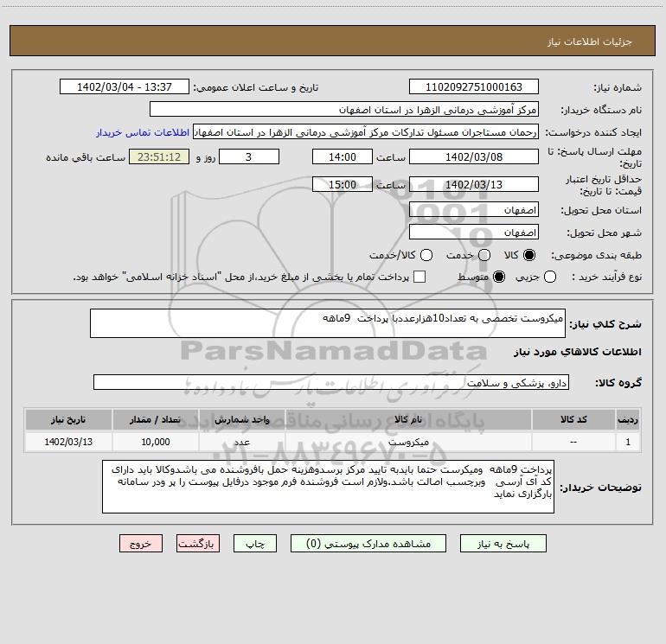
Task: Click the خروج exit button
Action: point(141,544)
